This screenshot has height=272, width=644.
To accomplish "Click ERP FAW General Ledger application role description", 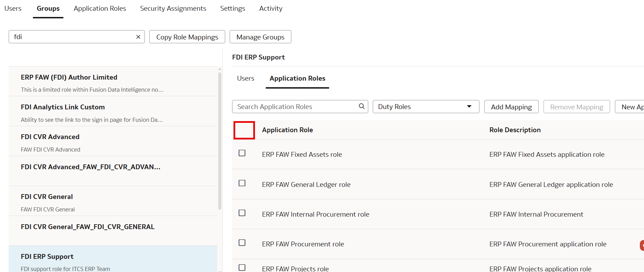I will point(551,184).
